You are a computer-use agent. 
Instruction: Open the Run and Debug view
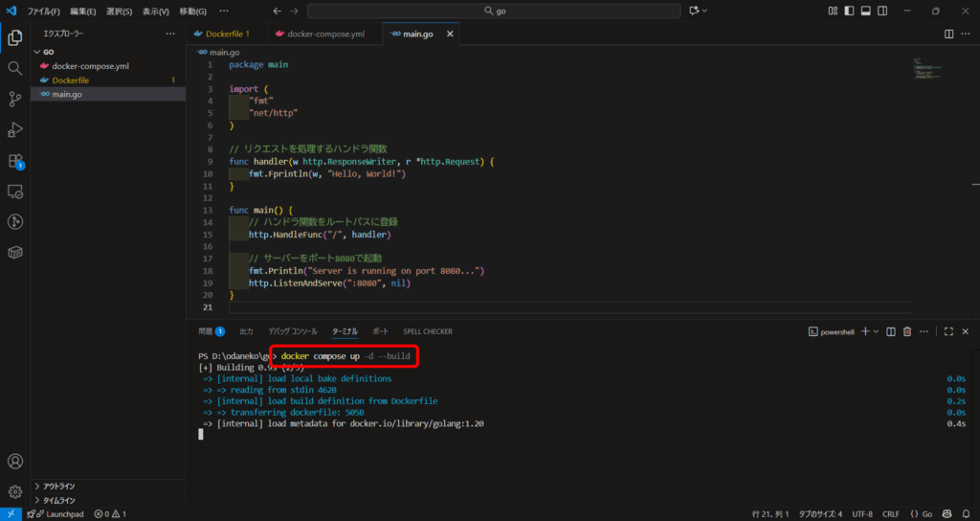pos(15,129)
